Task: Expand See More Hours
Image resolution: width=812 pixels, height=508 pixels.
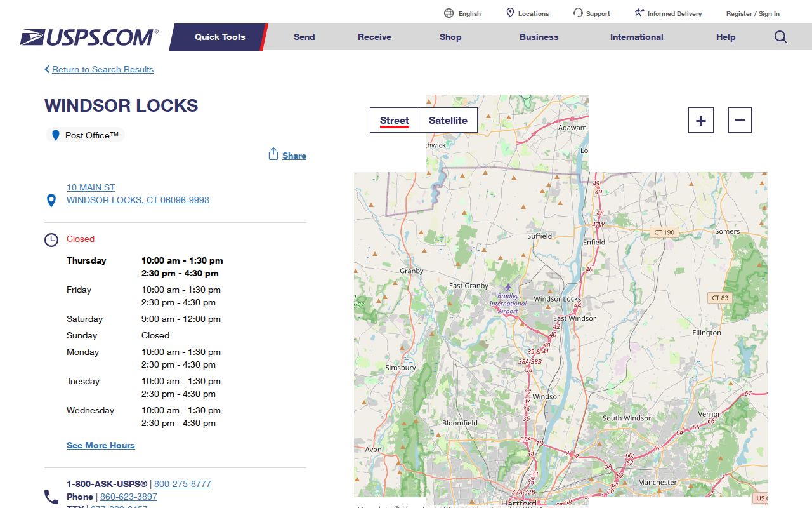Action: coord(101,445)
